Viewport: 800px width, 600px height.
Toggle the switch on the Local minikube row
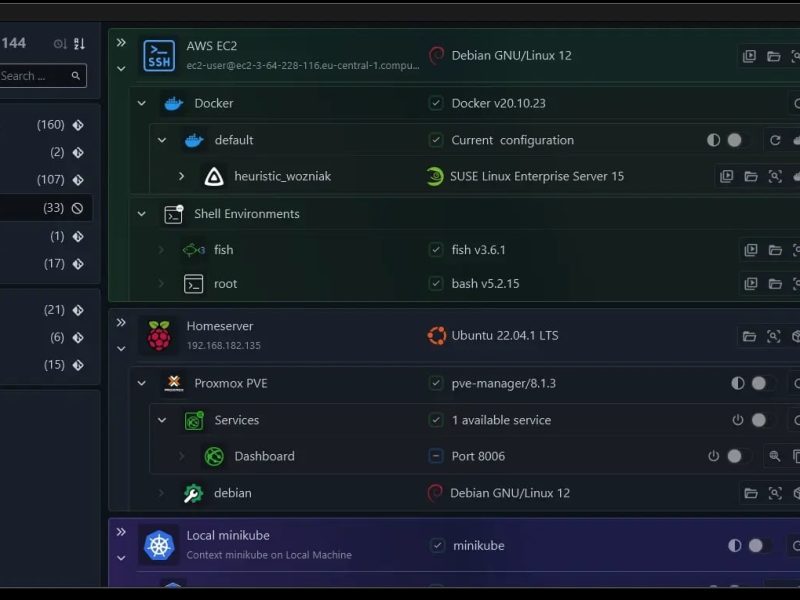click(756, 546)
